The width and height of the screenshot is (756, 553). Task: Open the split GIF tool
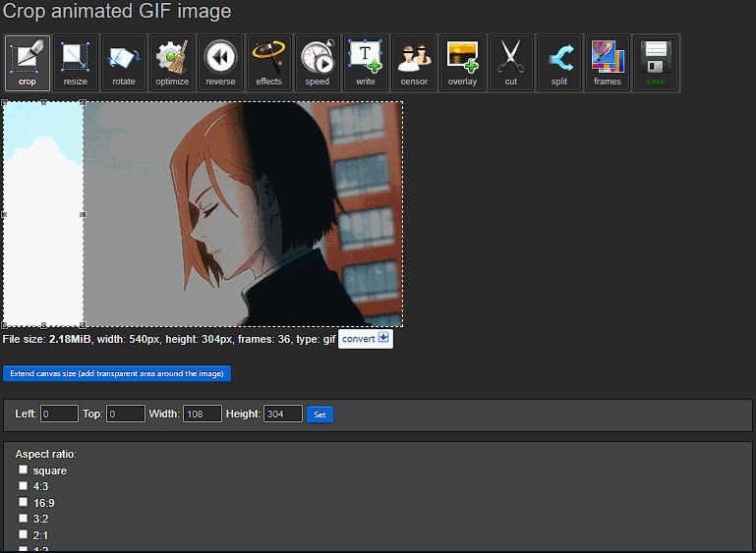tap(558, 63)
